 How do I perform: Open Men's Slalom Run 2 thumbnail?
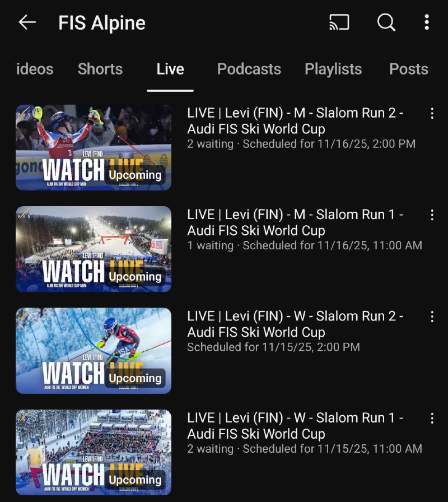(x=94, y=147)
